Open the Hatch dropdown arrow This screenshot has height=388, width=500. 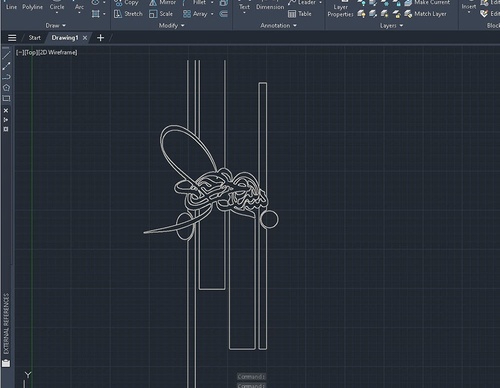pos(104,14)
